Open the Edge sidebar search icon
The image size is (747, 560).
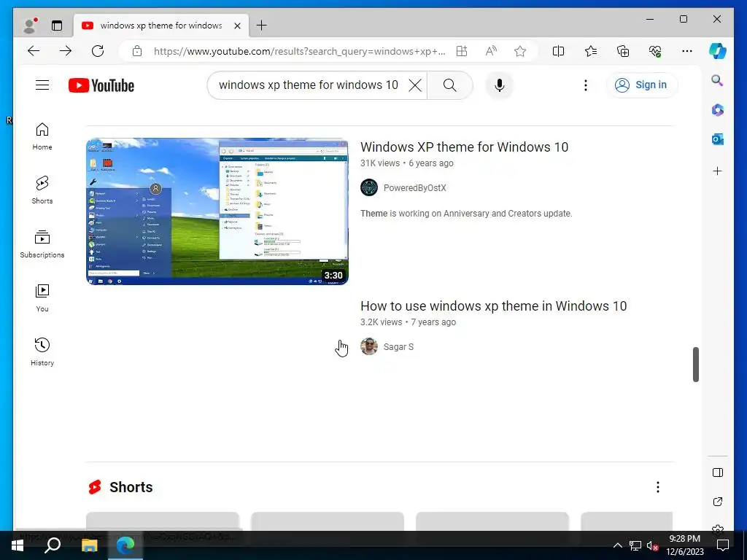(718, 80)
